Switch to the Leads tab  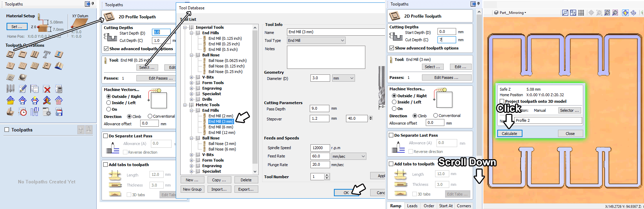tap(412, 206)
